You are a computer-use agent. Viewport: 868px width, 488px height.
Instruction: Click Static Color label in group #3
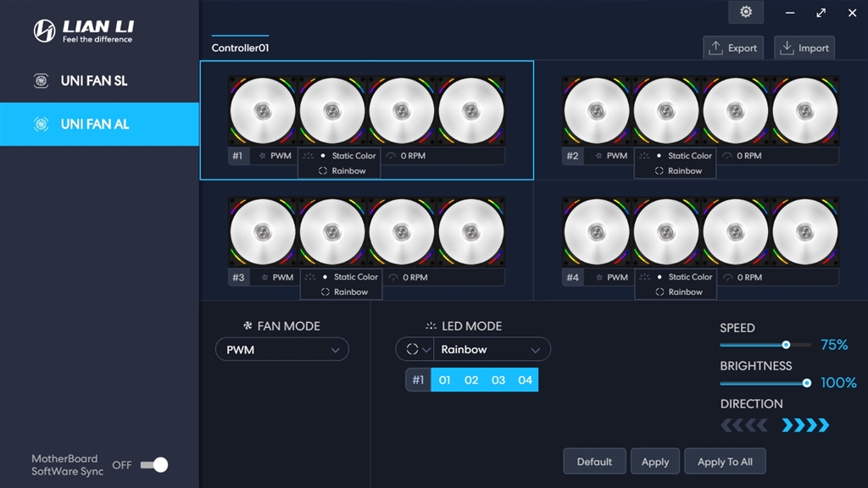point(356,277)
